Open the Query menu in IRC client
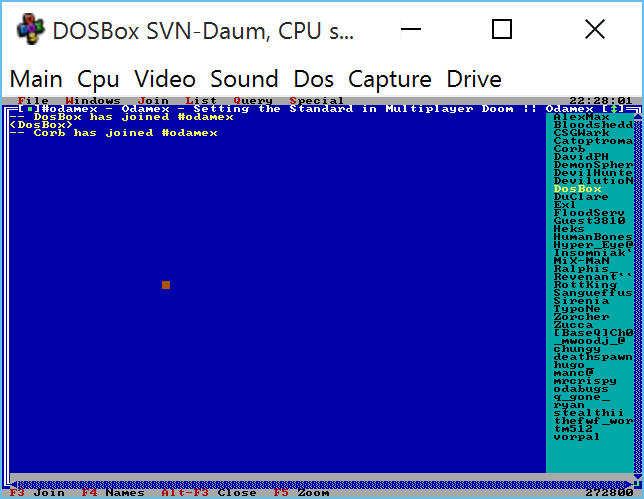 coord(252,100)
